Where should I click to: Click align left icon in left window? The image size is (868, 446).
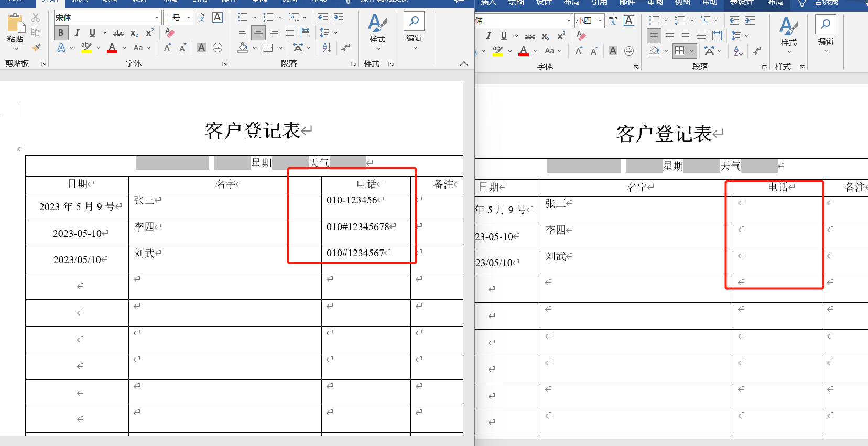242,32
